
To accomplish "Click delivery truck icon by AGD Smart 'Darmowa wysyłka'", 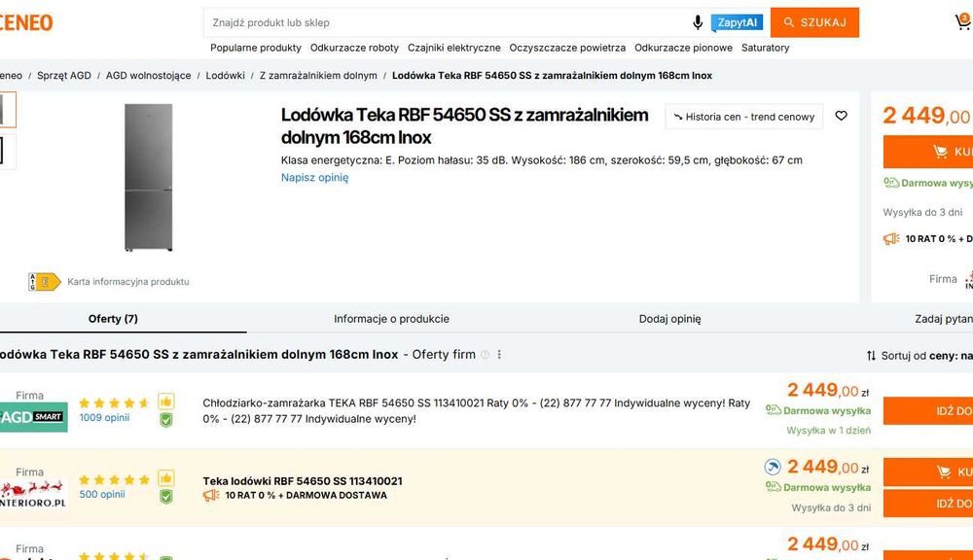I will pos(773,410).
